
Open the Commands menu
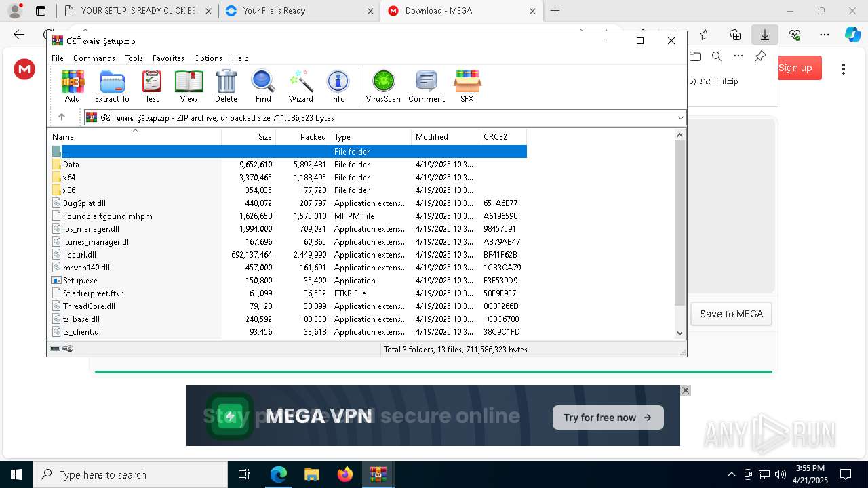click(x=94, y=58)
